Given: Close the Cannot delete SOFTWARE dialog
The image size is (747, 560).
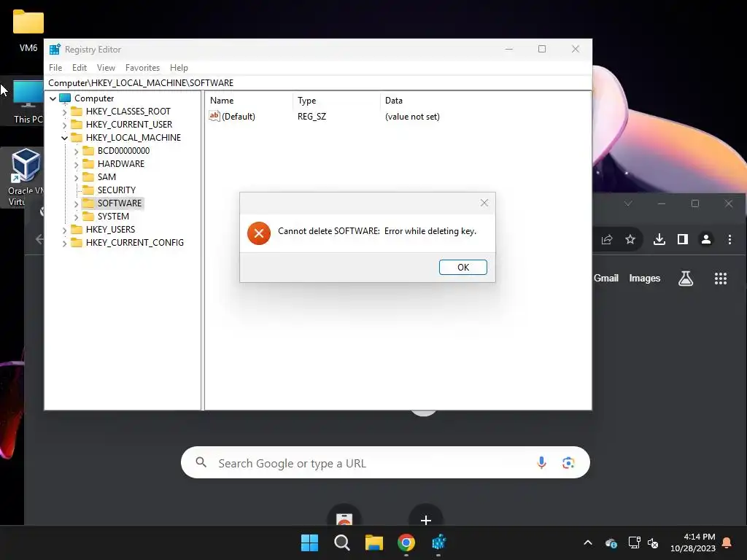Looking at the screenshot, I should coord(484,203).
